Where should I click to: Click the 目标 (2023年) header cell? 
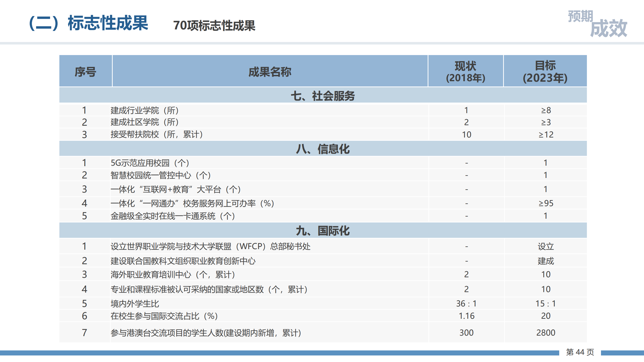pyautogui.click(x=545, y=72)
